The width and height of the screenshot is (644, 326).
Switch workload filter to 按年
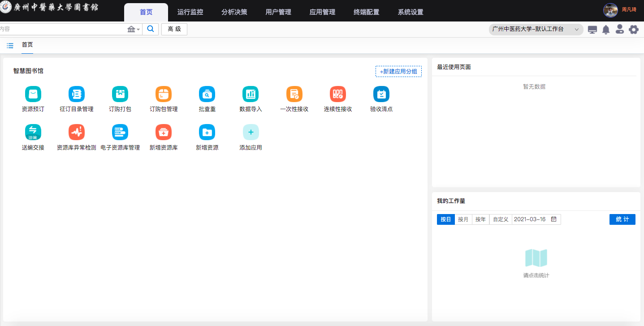tap(480, 219)
